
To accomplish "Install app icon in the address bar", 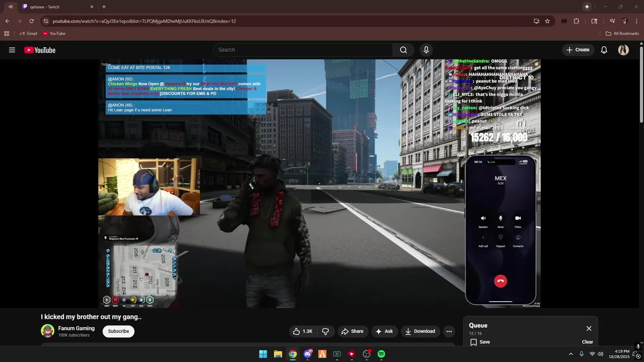I will tap(536, 21).
